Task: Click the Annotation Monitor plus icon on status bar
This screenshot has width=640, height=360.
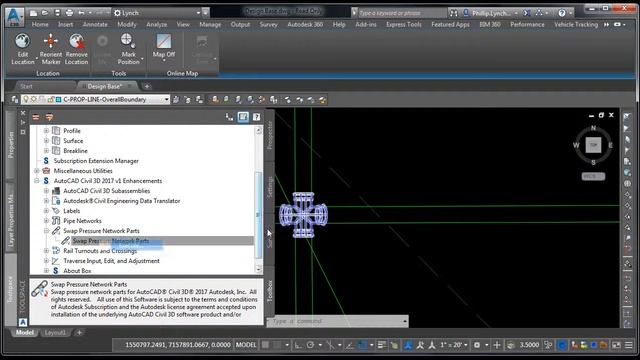Action: [x=497, y=345]
